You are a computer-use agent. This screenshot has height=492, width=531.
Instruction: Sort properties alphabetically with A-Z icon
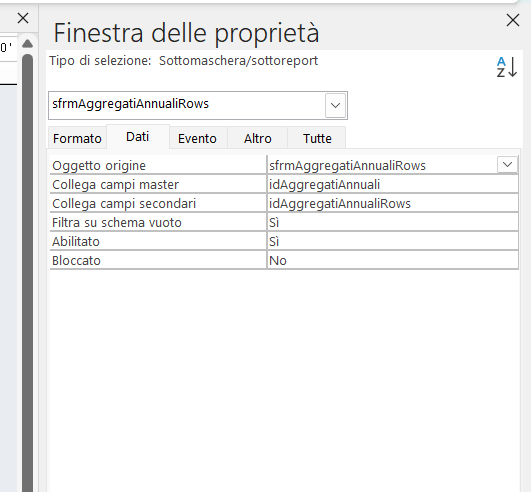tap(507, 67)
